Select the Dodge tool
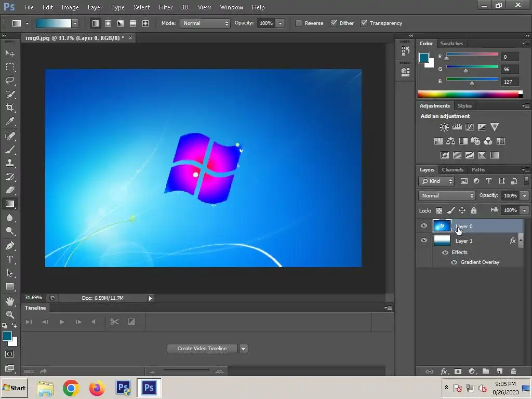532x399 pixels. pyautogui.click(x=10, y=231)
